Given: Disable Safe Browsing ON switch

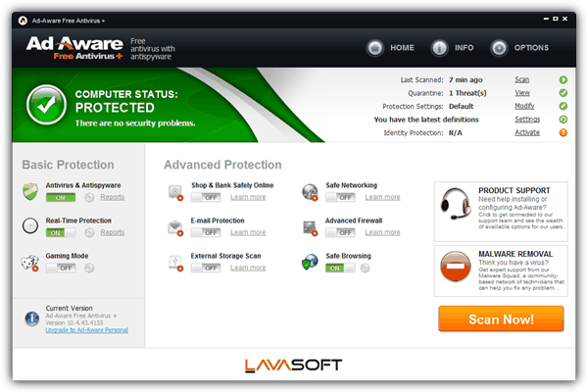Looking at the screenshot, I should click(340, 268).
